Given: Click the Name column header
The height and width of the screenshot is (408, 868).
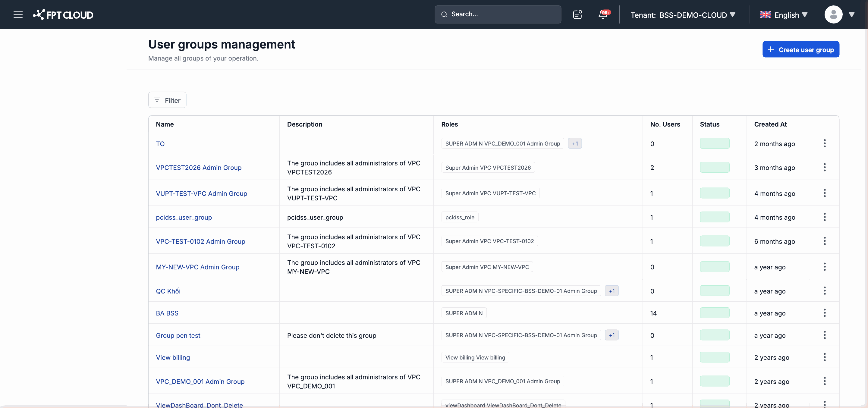Looking at the screenshot, I should click(x=165, y=124).
